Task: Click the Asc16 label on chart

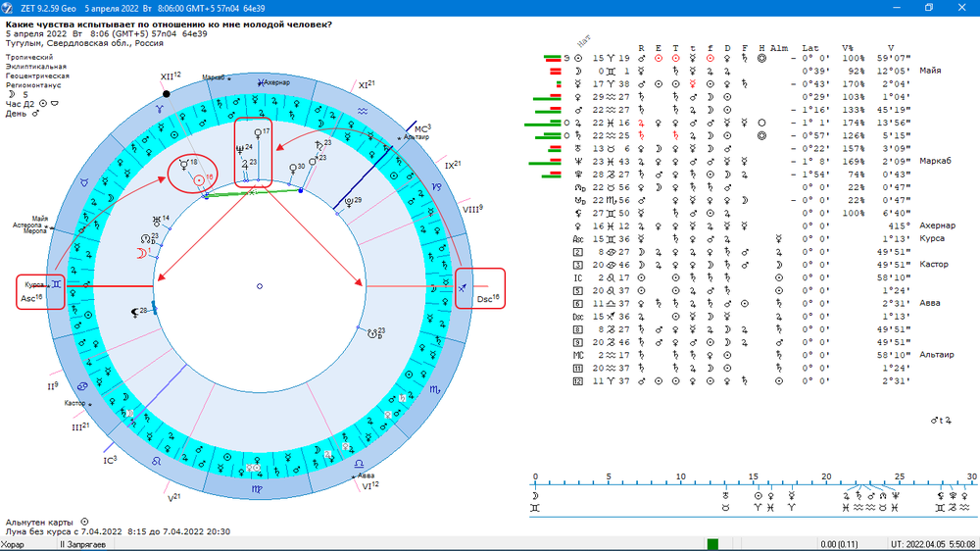Action: pyautogui.click(x=31, y=298)
